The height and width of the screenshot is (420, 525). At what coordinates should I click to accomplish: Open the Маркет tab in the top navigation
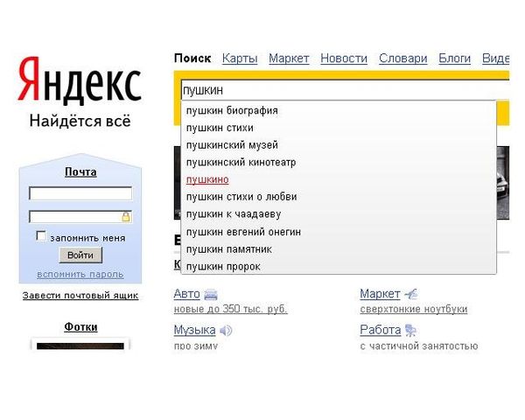point(289,59)
